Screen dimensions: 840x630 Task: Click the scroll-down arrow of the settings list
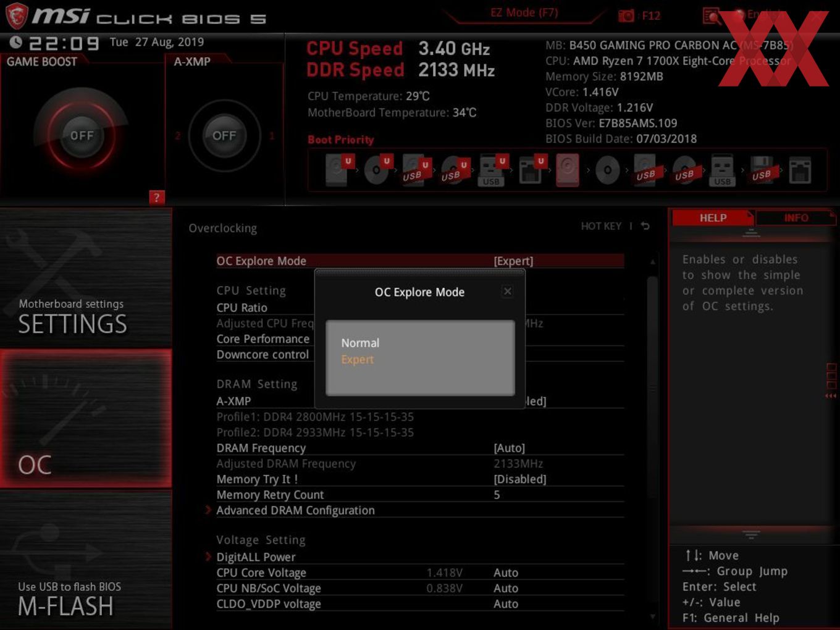(x=652, y=616)
